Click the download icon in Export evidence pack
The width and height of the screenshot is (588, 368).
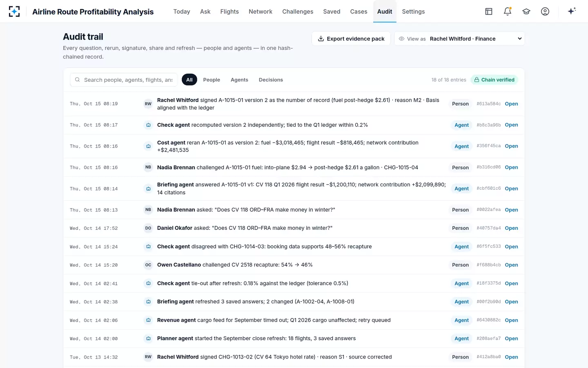(321, 39)
